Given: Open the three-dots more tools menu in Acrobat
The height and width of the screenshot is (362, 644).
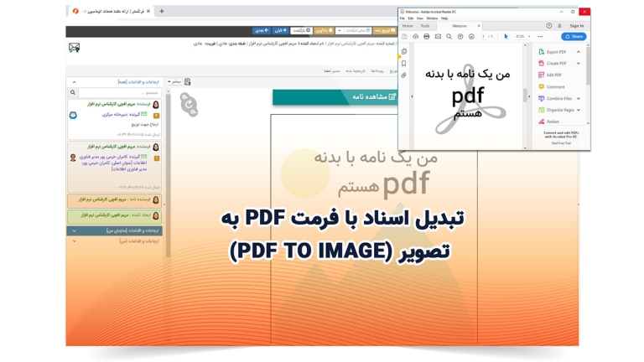Looking at the screenshot, I should [540, 37].
